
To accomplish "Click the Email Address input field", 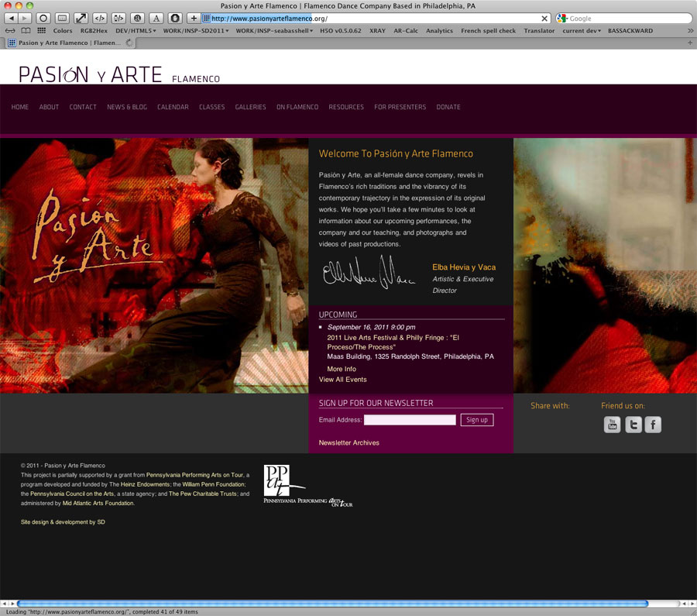I will [x=410, y=420].
